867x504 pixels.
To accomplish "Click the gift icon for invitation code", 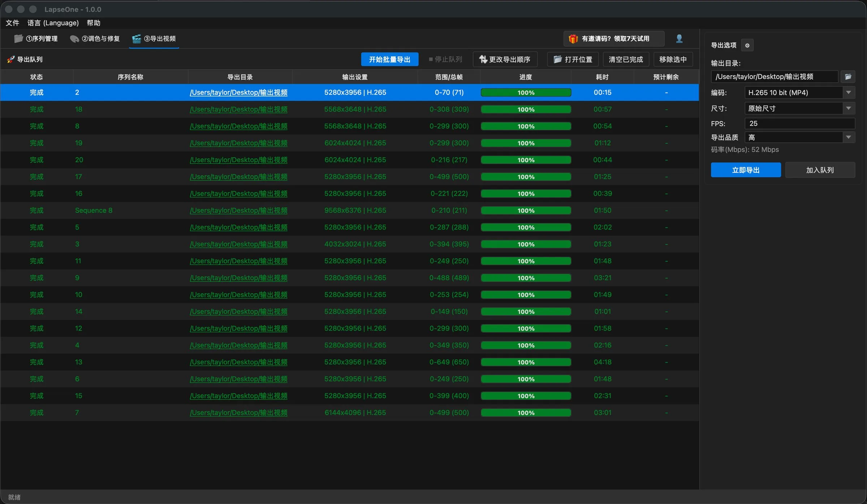I will [x=573, y=39].
